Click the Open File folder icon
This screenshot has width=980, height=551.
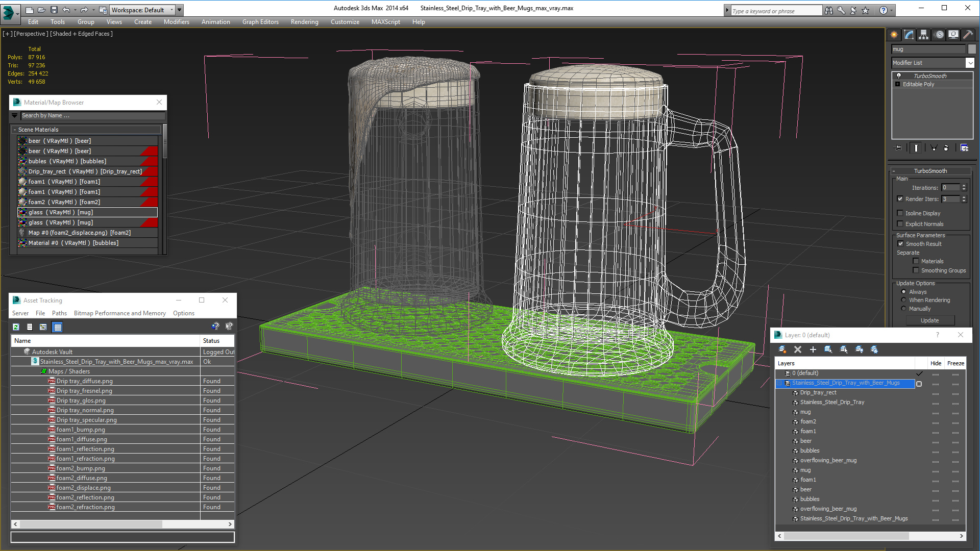point(41,10)
